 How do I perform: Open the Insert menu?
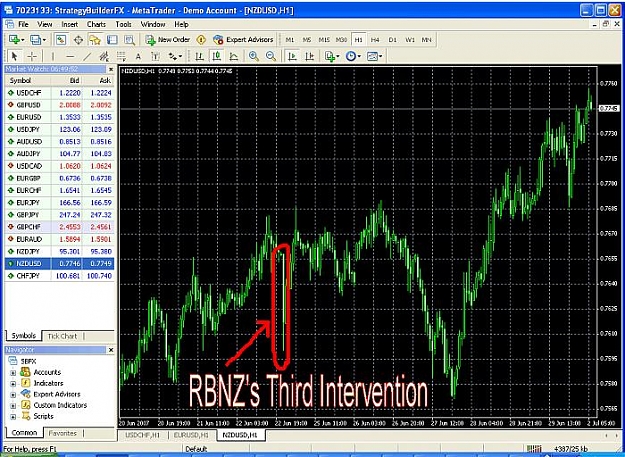pos(70,24)
